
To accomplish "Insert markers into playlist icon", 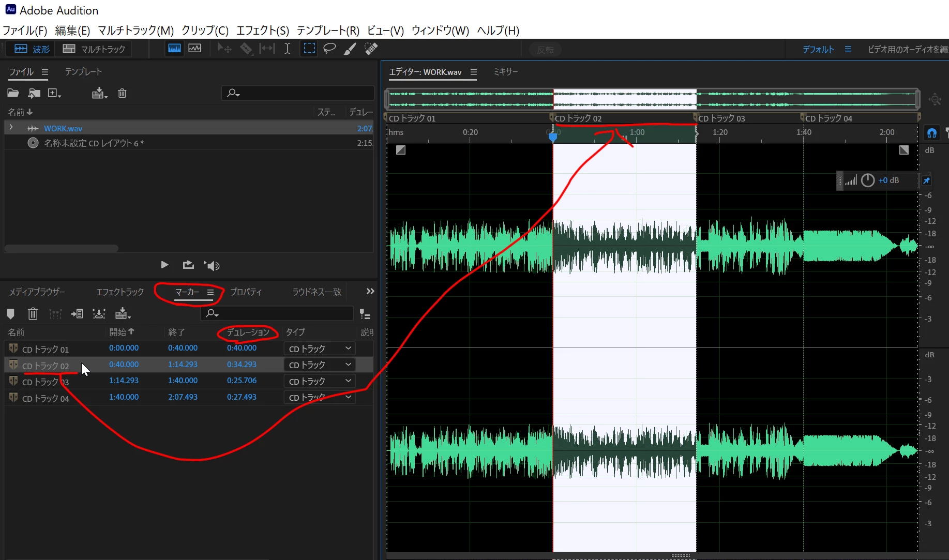I will pyautogui.click(x=77, y=314).
